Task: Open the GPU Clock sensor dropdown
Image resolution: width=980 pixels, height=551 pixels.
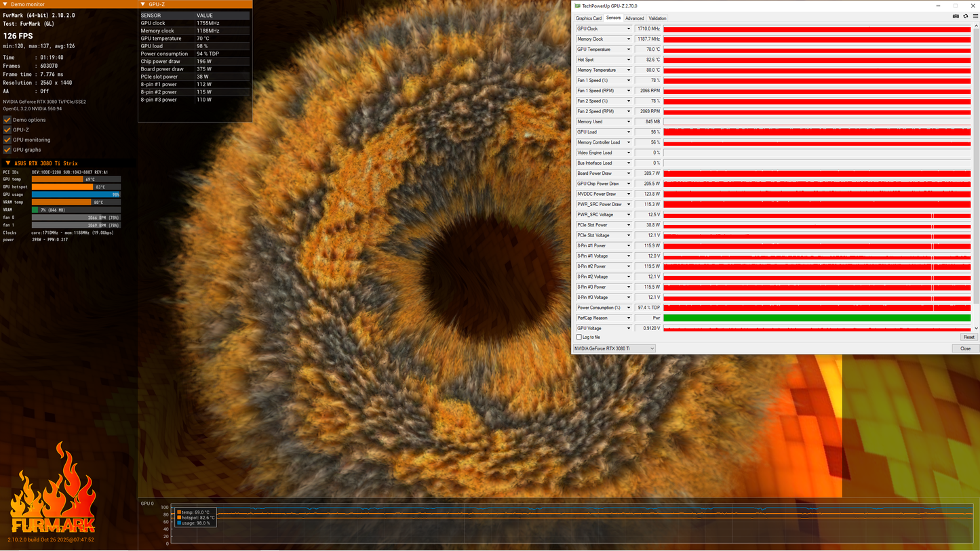Action: 629,29
